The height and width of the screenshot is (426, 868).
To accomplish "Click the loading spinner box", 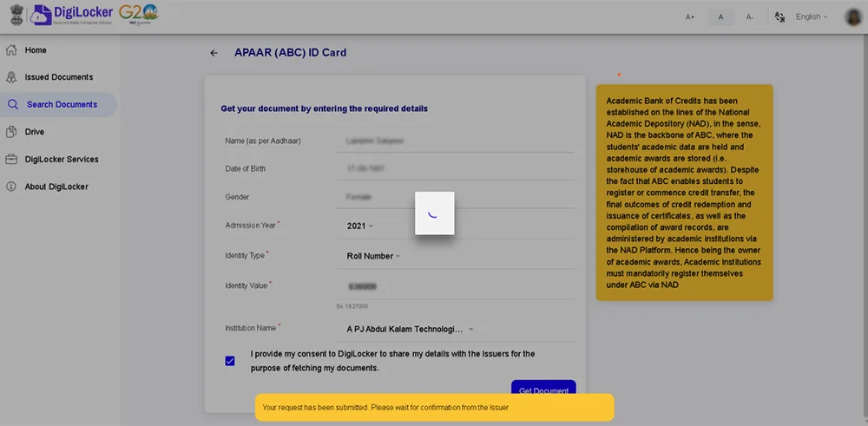I will [435, 213].
